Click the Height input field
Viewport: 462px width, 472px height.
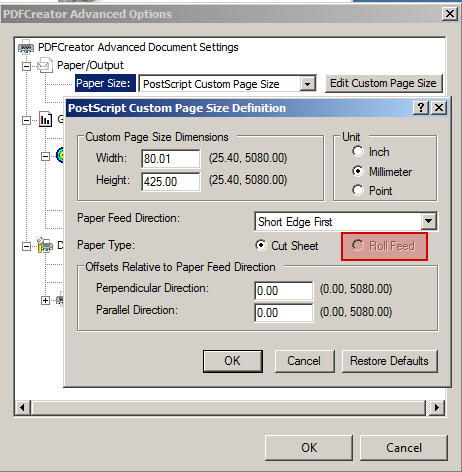point(171,182)
